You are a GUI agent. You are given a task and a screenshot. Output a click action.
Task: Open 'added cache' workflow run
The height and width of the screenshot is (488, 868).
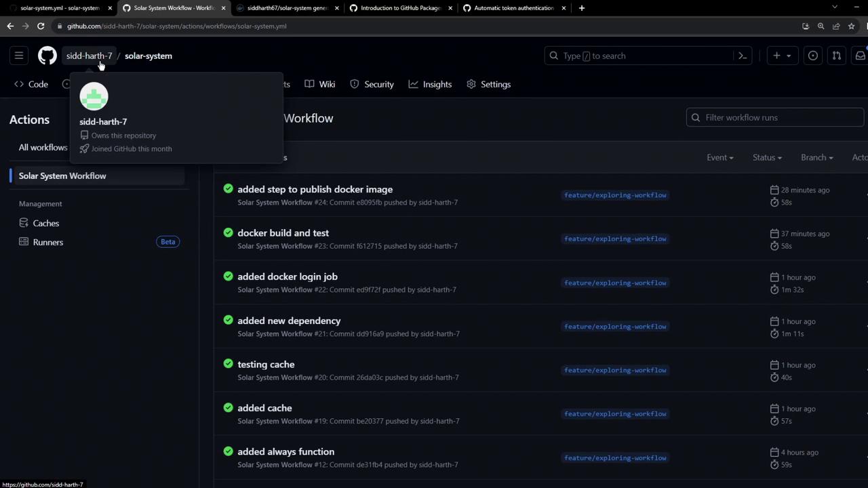pos(264,408)
